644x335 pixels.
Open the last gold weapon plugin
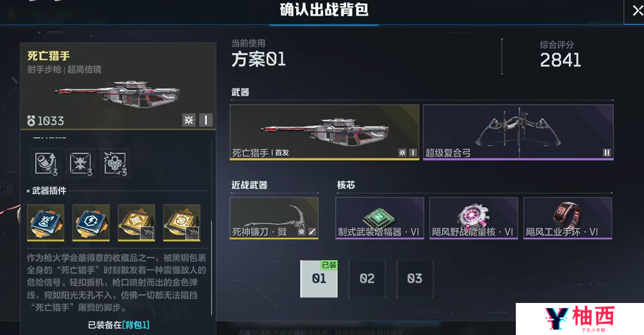182,222
